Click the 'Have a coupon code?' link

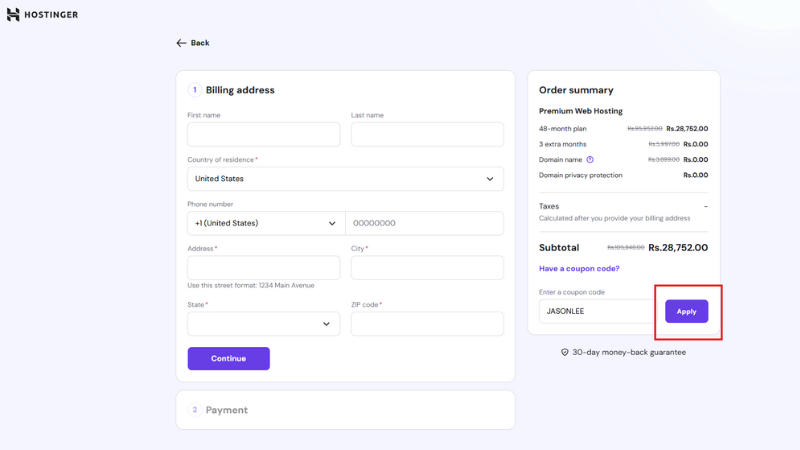579,268
